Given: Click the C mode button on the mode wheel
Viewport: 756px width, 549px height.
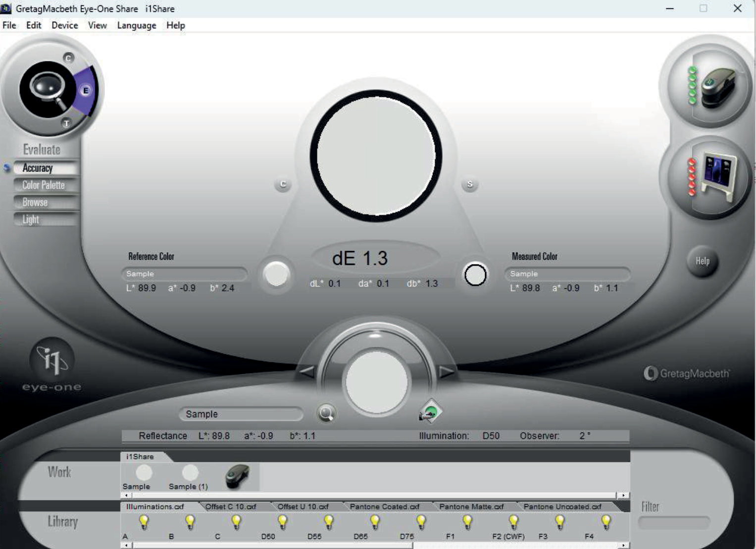Looking at the screenshot, I should (68, 58).
